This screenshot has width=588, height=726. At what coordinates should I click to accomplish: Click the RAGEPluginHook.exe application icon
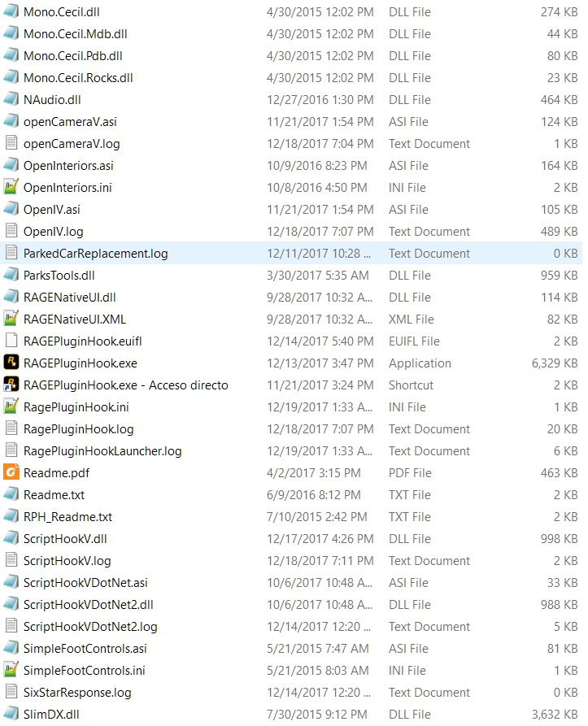pos(11,363)
